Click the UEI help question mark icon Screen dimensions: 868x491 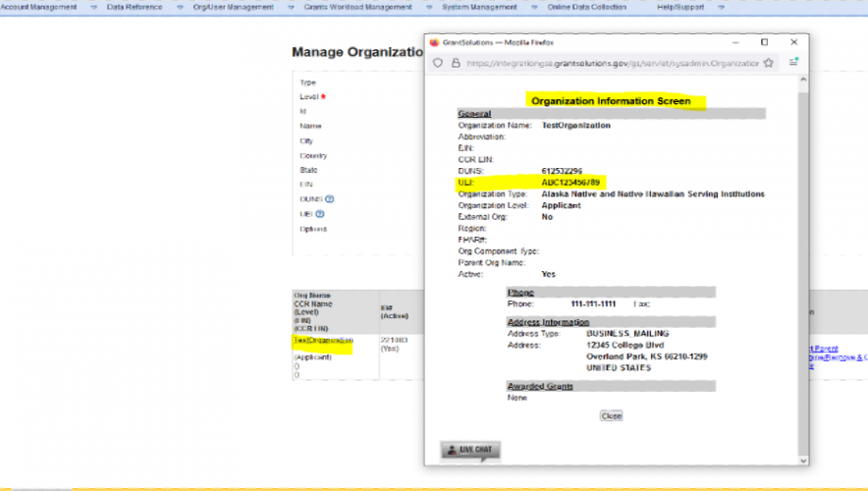click(x=321, y=214)
